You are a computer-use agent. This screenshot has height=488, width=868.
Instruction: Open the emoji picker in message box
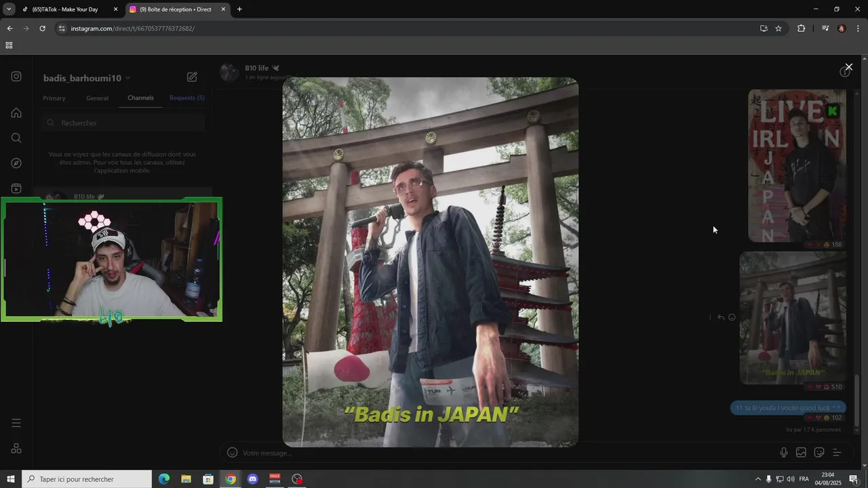233,453
